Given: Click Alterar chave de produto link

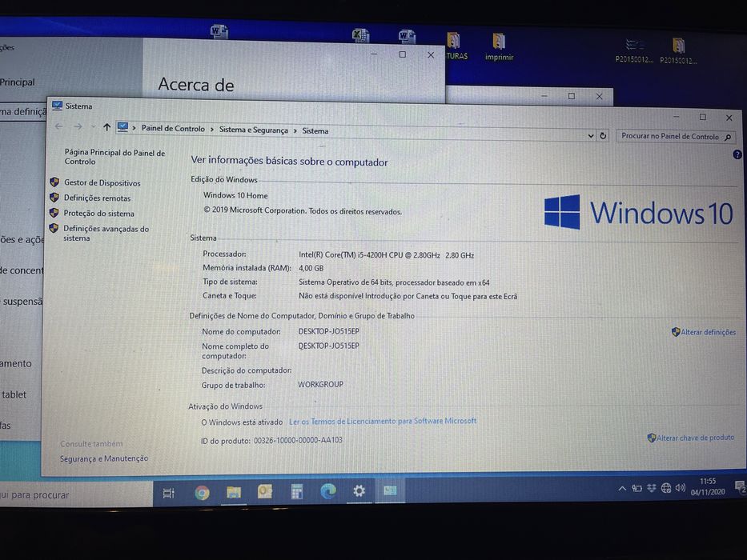Looking at the screenshot, I should click(695, 438).
